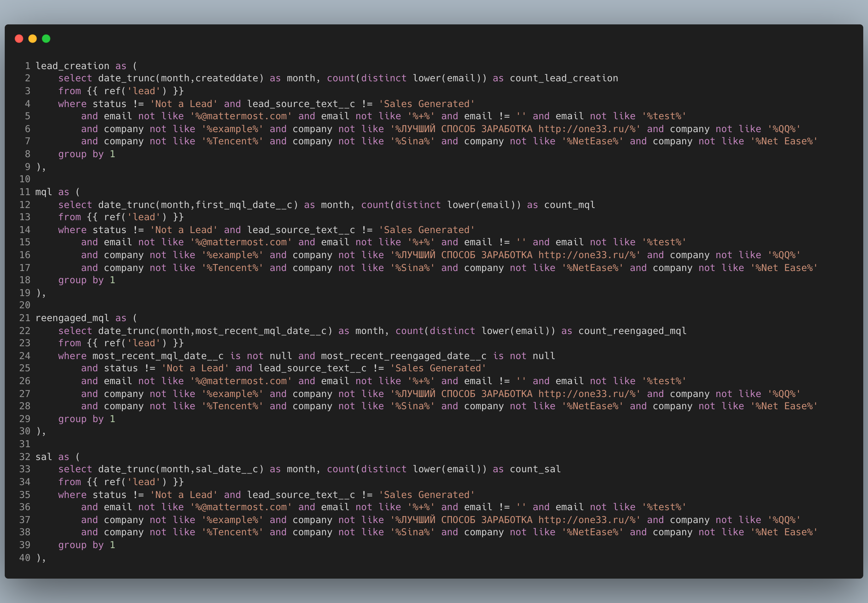Click line number 40 in gutter

[x=25, y=558]
